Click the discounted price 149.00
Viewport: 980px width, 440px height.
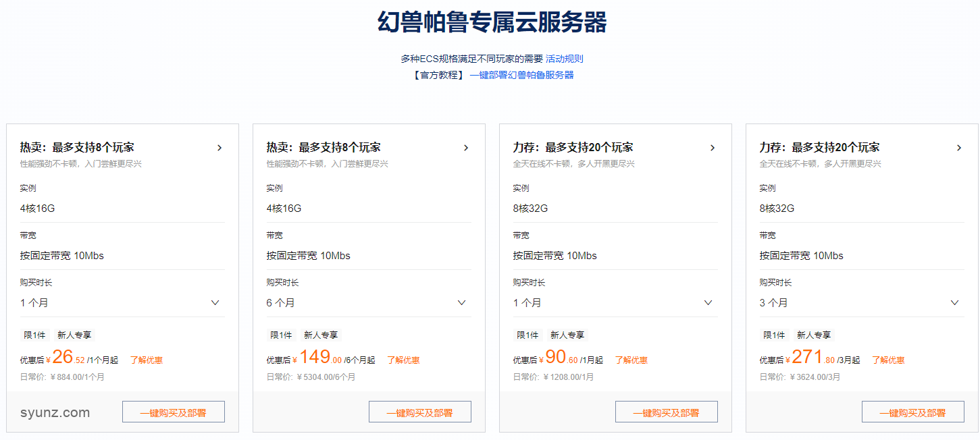point(320,357)
